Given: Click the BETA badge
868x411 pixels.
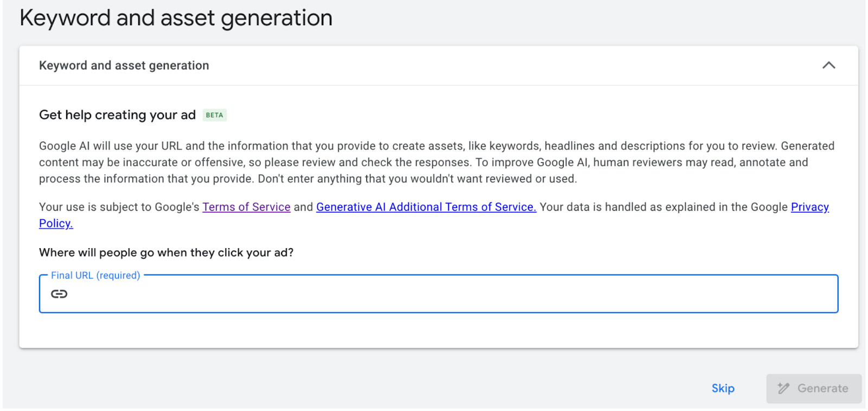Looking at the screenshot, I should (x=214, y=115).
